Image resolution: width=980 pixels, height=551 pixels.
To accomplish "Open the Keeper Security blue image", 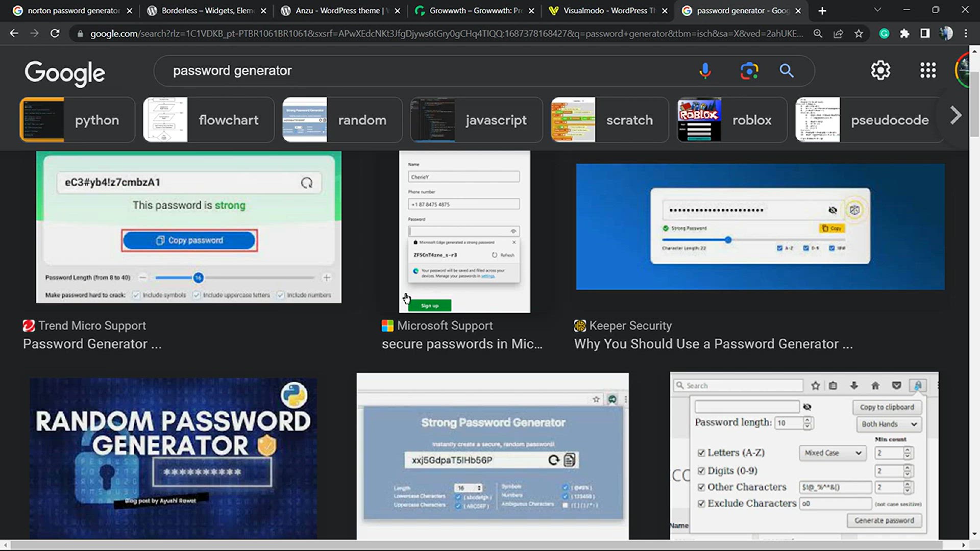I will [x=760, y=227].
